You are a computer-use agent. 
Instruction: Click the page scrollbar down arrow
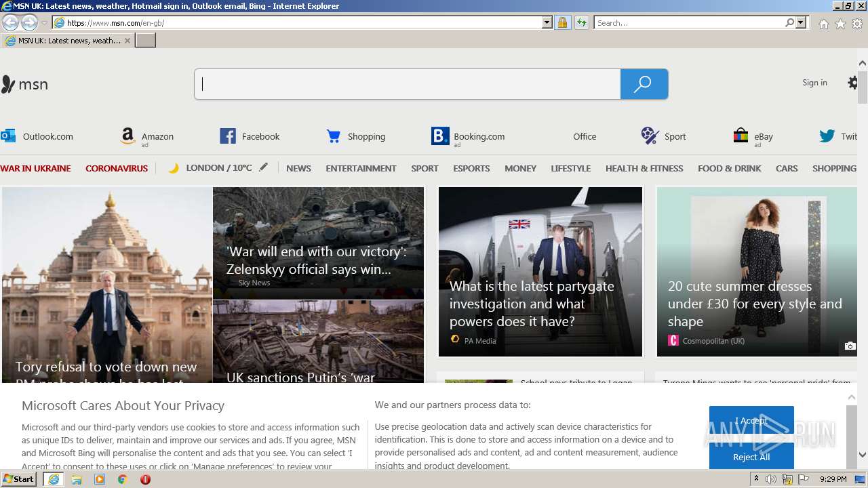tap(863, 455)
